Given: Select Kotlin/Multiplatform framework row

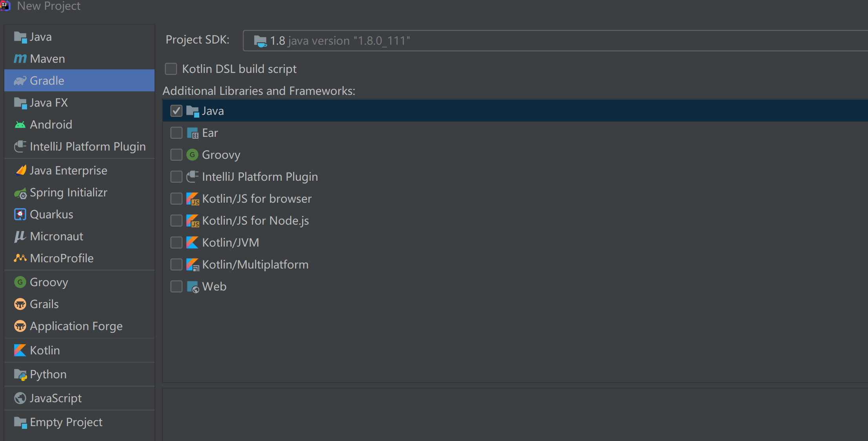Looking at the screenshot, I should coord(255,265).
